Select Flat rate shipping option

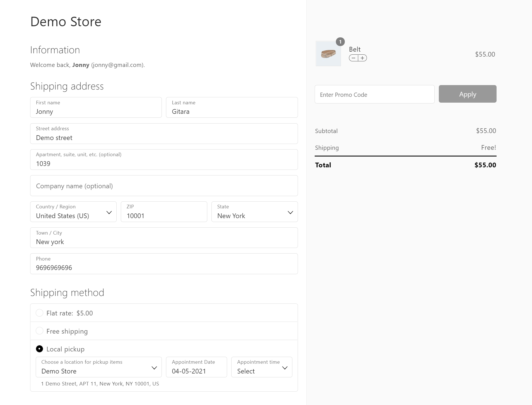click(40, 313)
